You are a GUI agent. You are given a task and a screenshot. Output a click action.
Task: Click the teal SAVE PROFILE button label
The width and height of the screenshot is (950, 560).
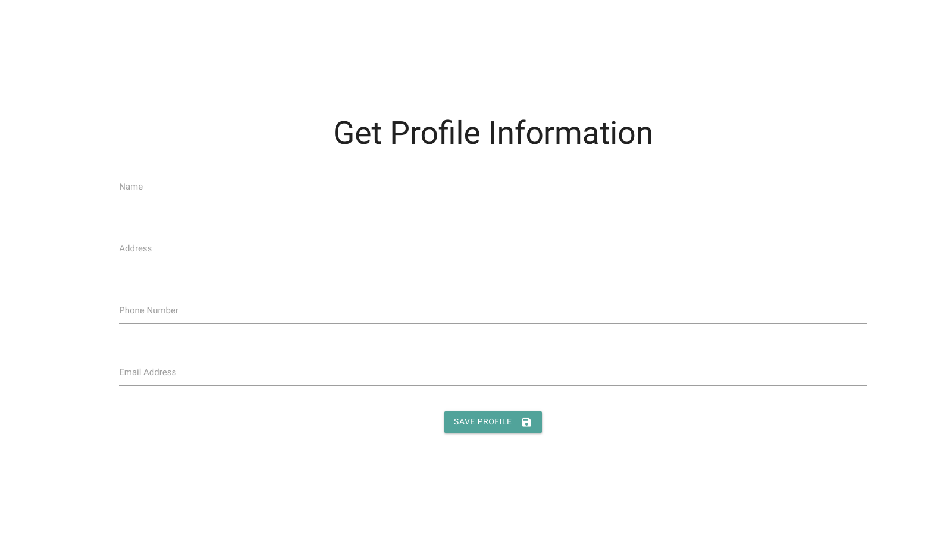tap(482, 422)
